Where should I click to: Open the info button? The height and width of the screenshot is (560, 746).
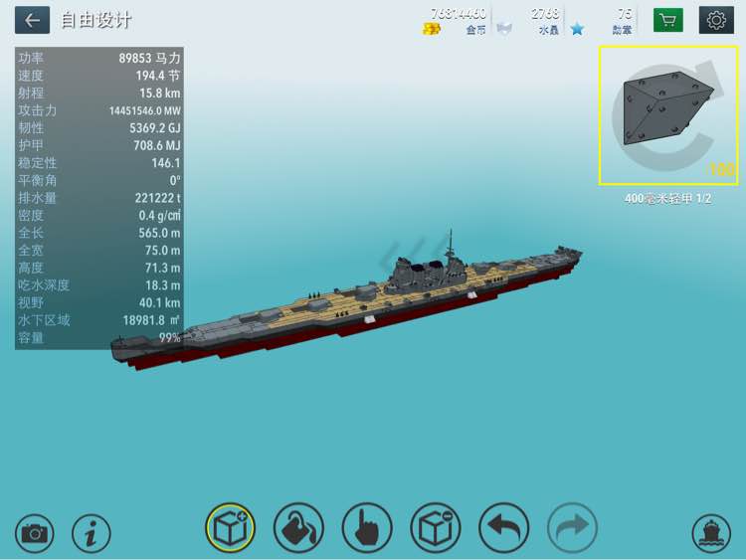pyautogui.click(x=92, y=533)
